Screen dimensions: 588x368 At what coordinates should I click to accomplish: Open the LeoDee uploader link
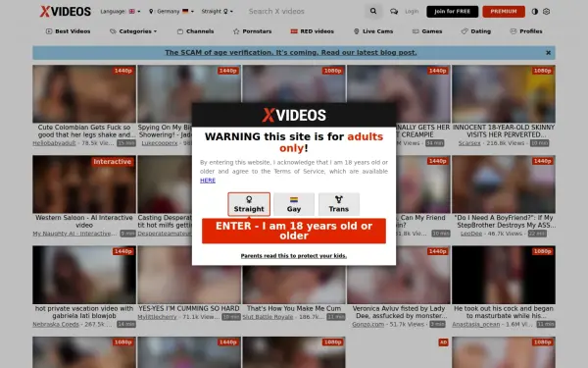coord(471,234)
